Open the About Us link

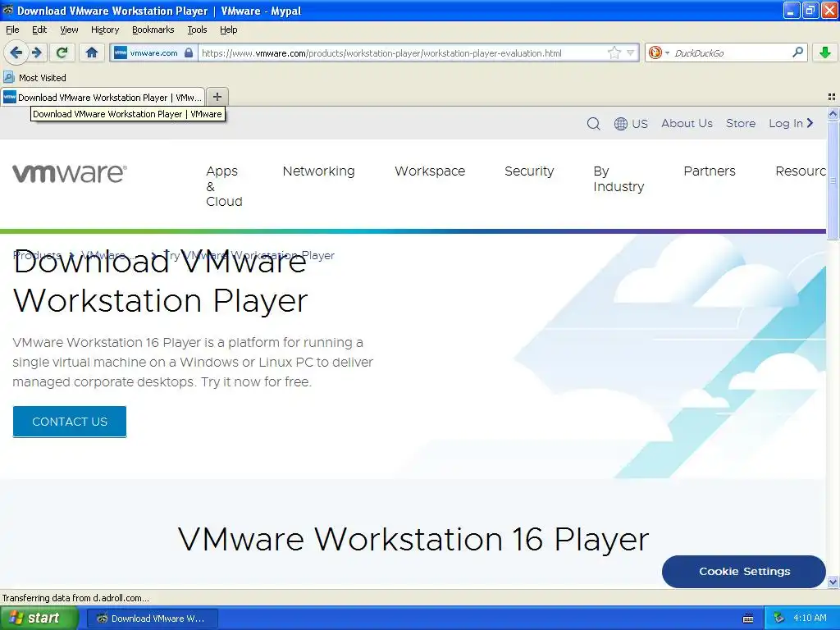(x=687, y=123)
